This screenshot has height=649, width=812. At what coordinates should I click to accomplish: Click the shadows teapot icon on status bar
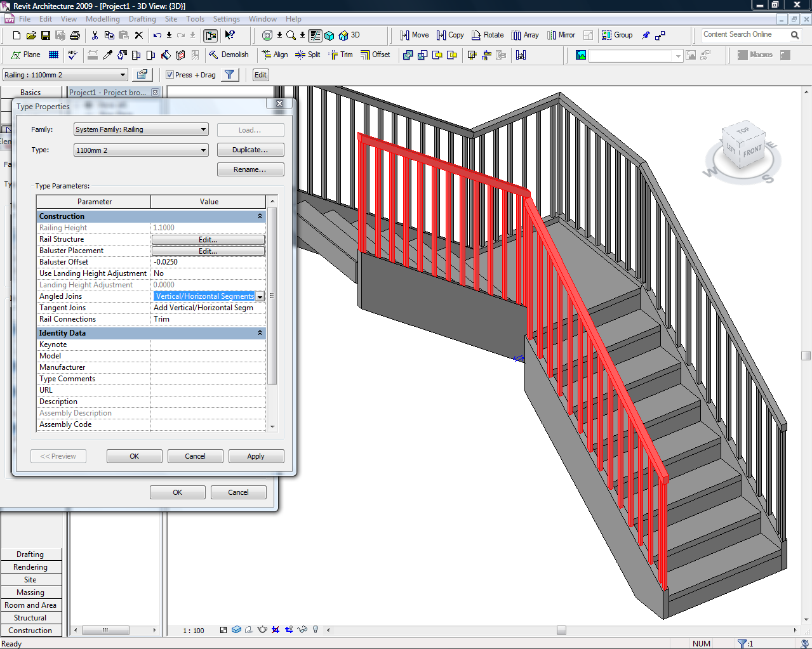[x=261, y=629]
